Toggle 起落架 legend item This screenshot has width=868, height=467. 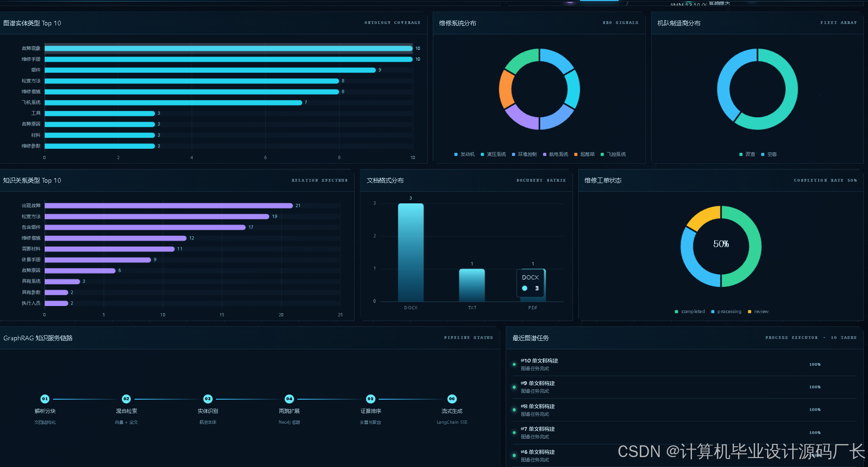[x=584, y=154]
